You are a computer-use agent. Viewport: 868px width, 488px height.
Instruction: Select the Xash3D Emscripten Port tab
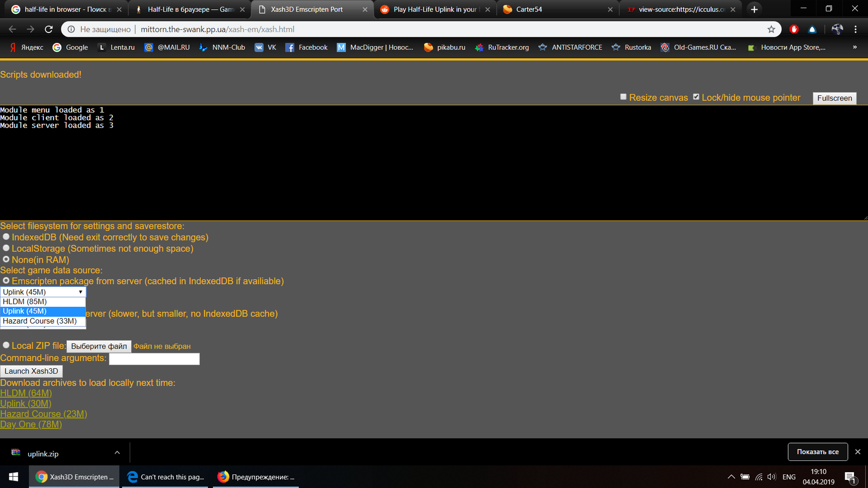click(311, 9)
